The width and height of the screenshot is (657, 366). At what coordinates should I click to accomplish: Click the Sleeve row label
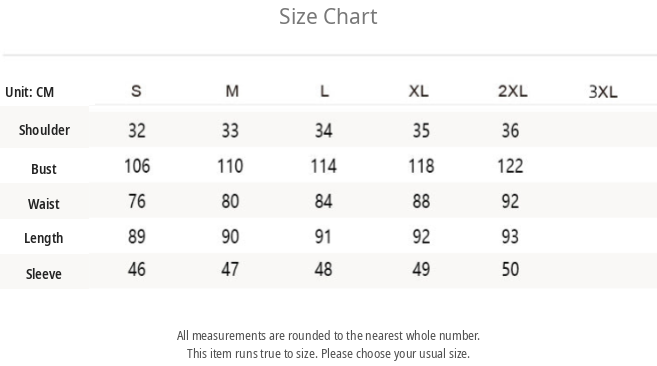click(44, 274)
